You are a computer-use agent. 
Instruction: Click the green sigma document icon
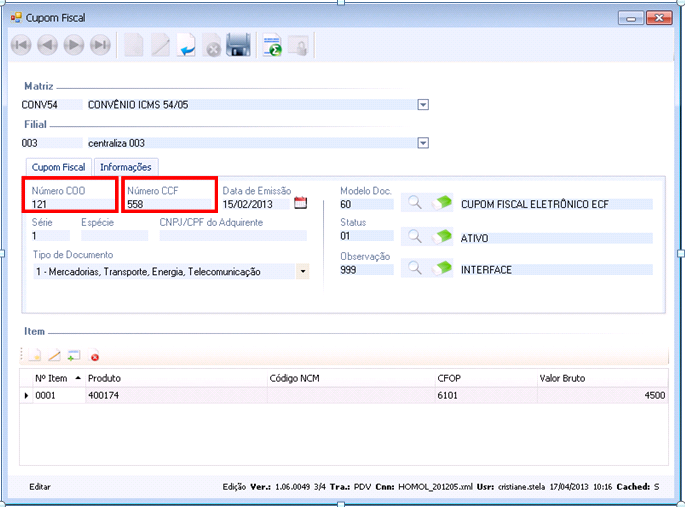(x=272, y=45)
